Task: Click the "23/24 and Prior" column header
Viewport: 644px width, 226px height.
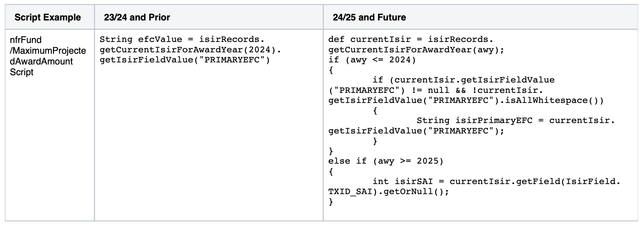Action: pyautogui.click(x=137, y=17)
